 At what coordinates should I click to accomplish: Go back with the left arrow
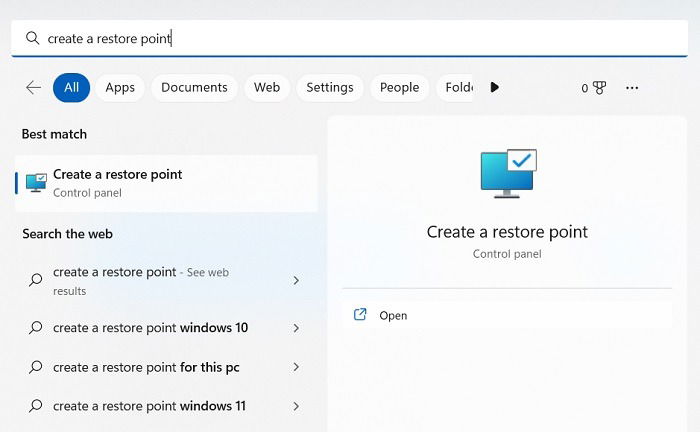coord(33,87)
